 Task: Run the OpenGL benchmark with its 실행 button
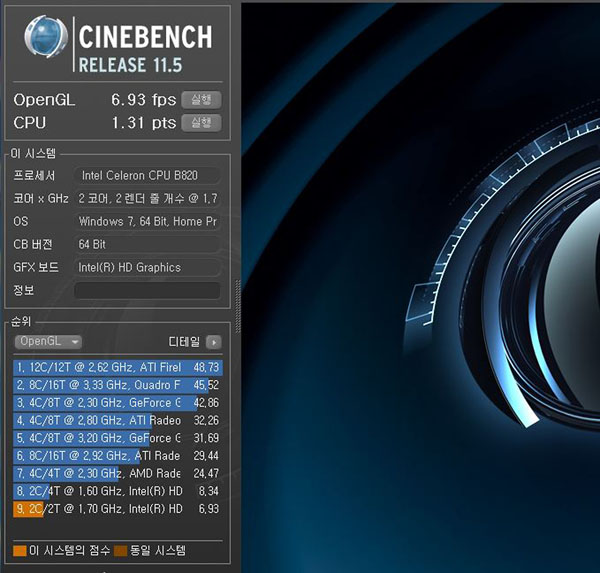point(201,100)
